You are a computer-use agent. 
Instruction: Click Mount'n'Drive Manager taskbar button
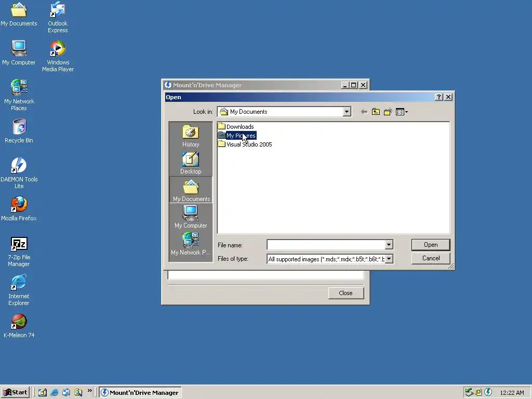[x=140, y=392]
